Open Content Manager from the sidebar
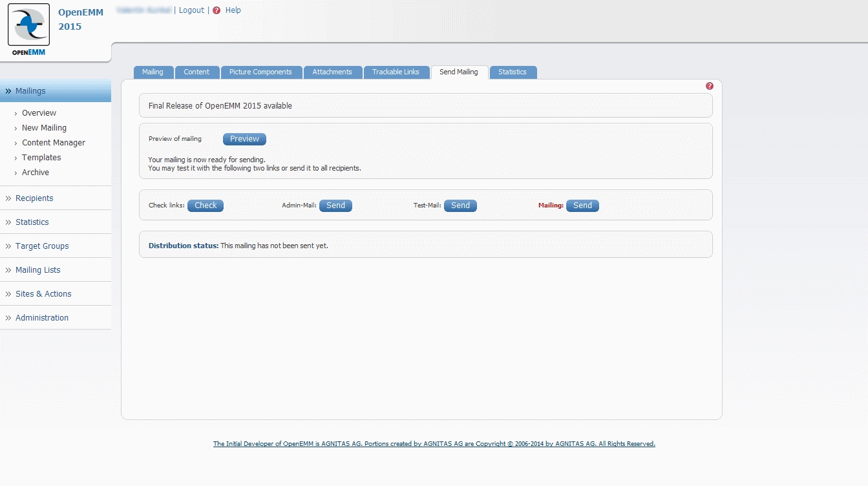 [x=54, y=143]
